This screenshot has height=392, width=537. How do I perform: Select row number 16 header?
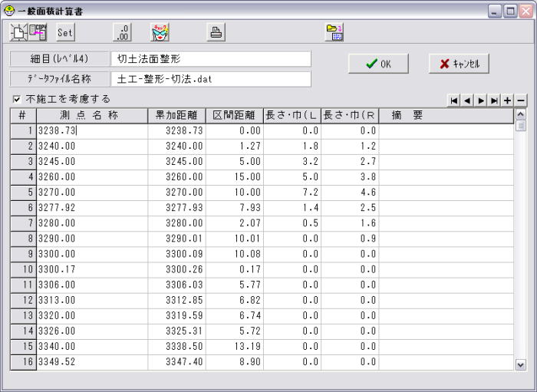click(23, 362)
